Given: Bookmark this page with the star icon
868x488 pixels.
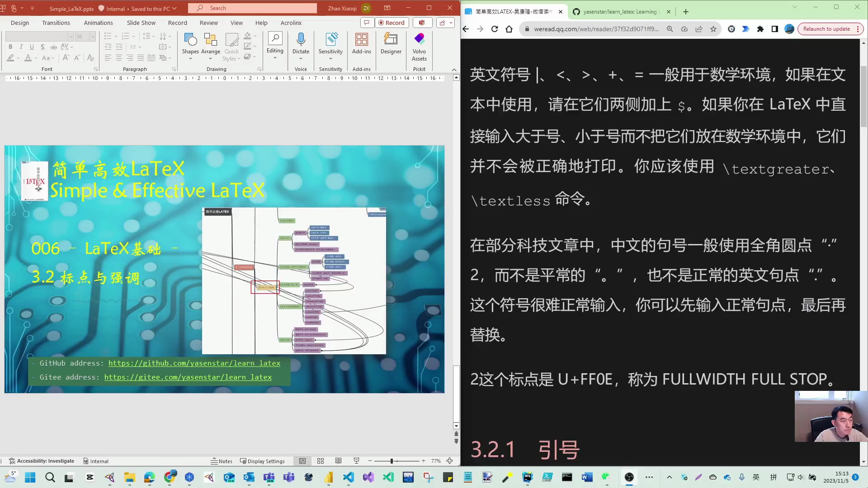Looking at the screenshot, I should point(713,29).
